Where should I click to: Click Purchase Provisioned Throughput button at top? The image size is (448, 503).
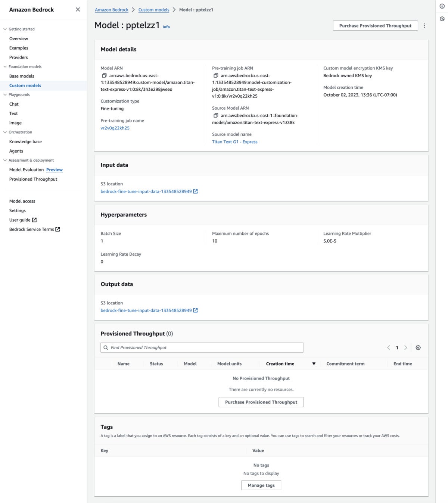point(375,26)
